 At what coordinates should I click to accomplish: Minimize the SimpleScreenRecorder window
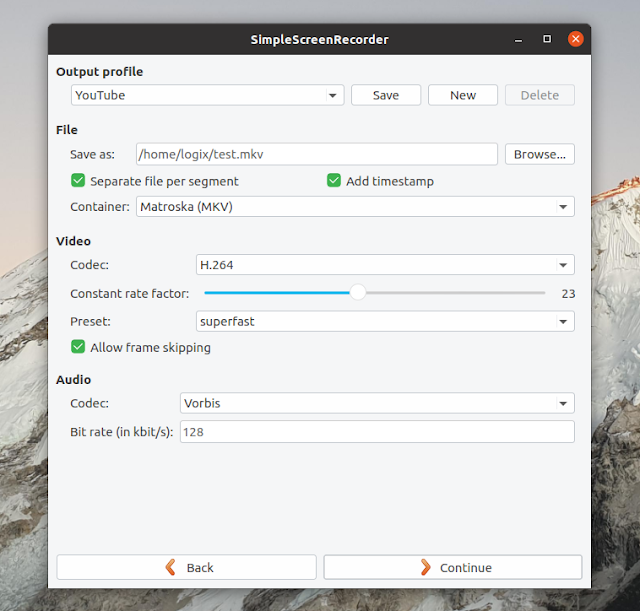518,39
